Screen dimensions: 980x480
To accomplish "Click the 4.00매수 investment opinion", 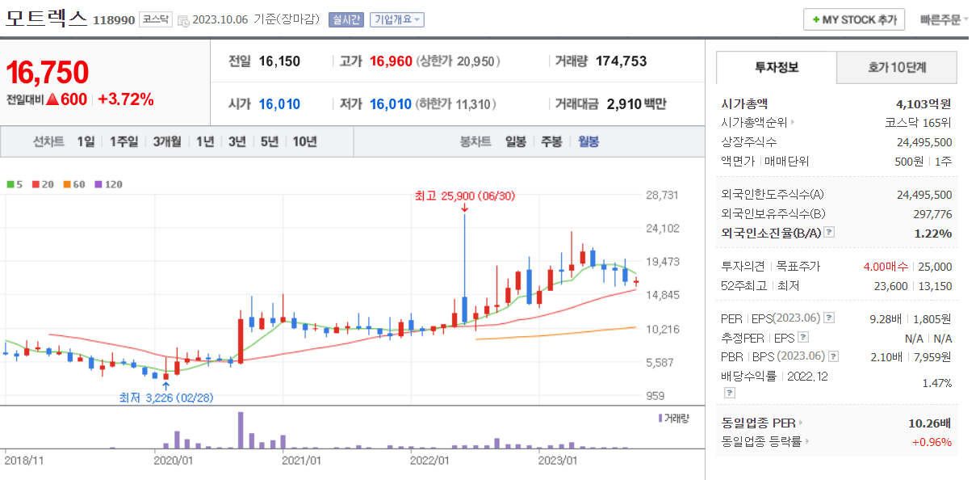I will point(886,266).
